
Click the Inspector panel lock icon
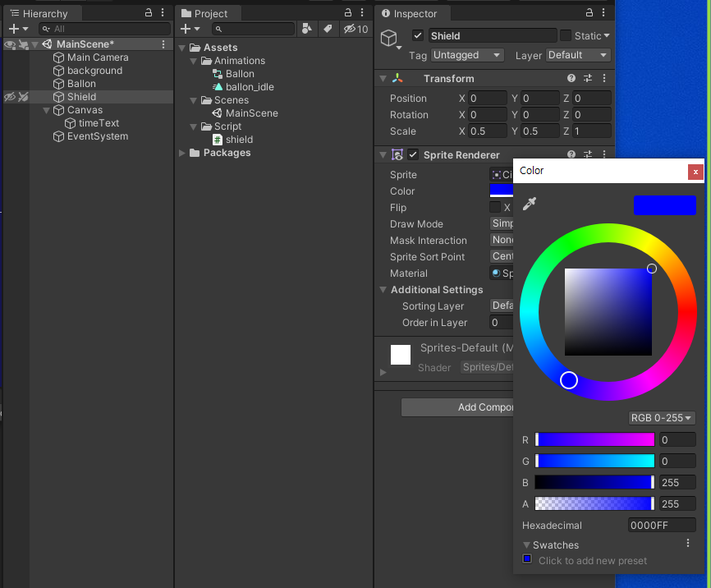click(x=589, y=12)
